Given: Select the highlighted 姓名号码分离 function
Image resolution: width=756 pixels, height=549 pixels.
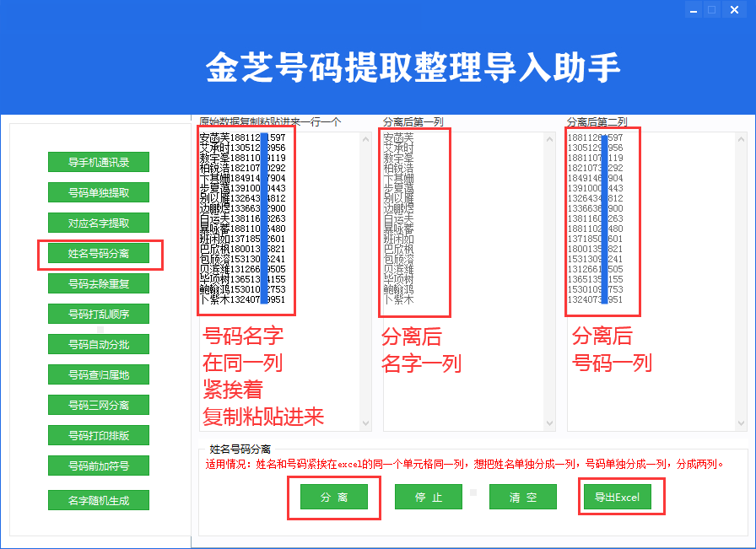Looking at the screenshot, I should click(x=98, y=253).
